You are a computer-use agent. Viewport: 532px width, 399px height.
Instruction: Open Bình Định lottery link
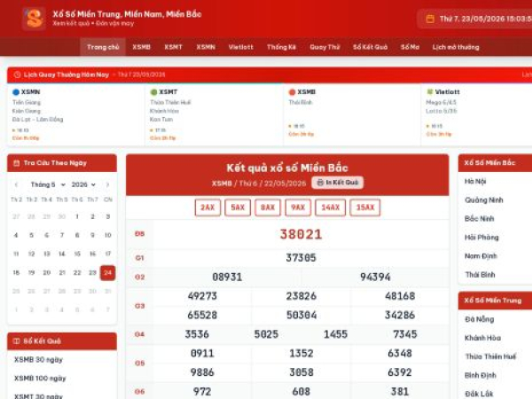481,375
